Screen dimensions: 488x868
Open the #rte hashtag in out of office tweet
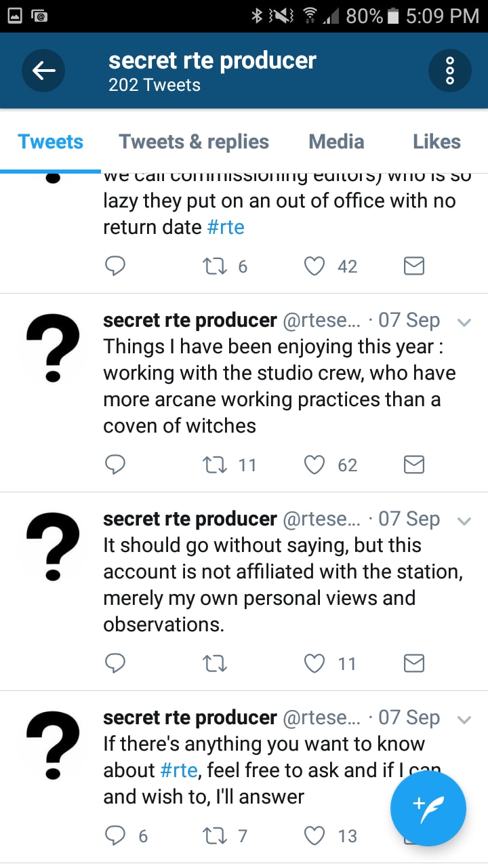coord(226,226)
